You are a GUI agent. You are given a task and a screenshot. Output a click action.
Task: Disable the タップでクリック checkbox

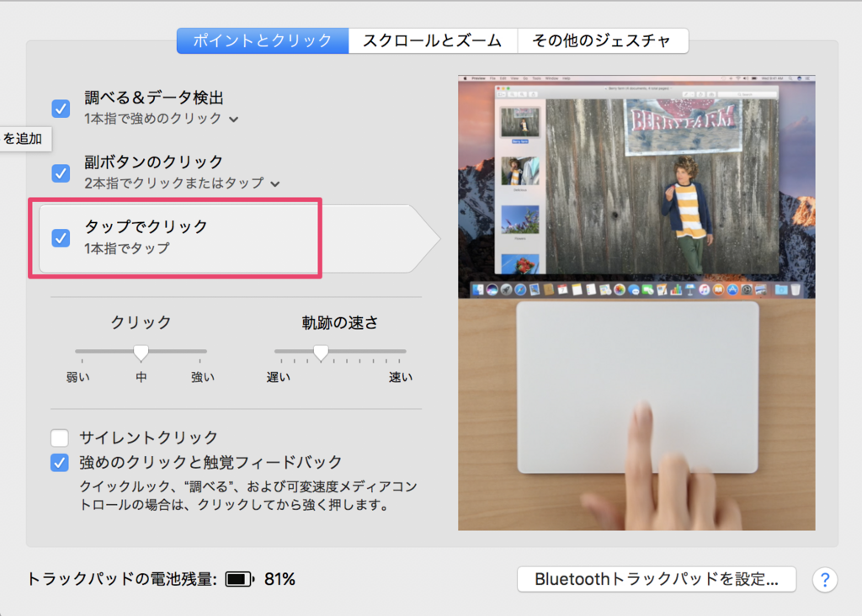[61, 237]
